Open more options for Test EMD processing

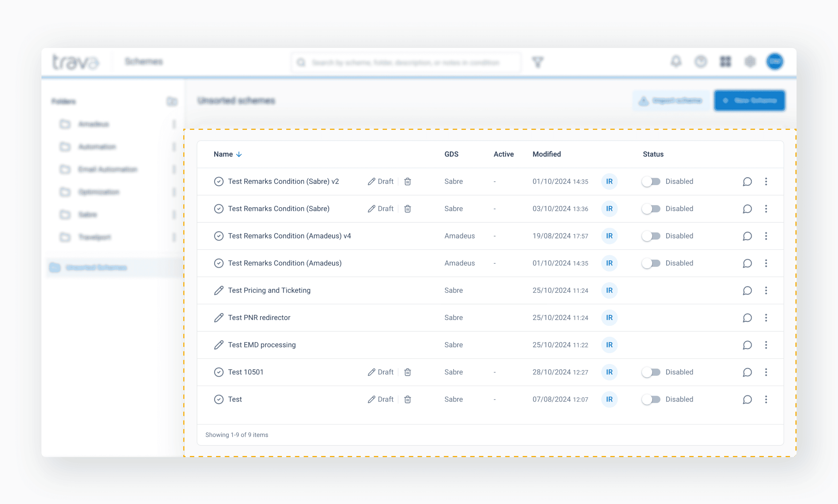coord(766,345)
